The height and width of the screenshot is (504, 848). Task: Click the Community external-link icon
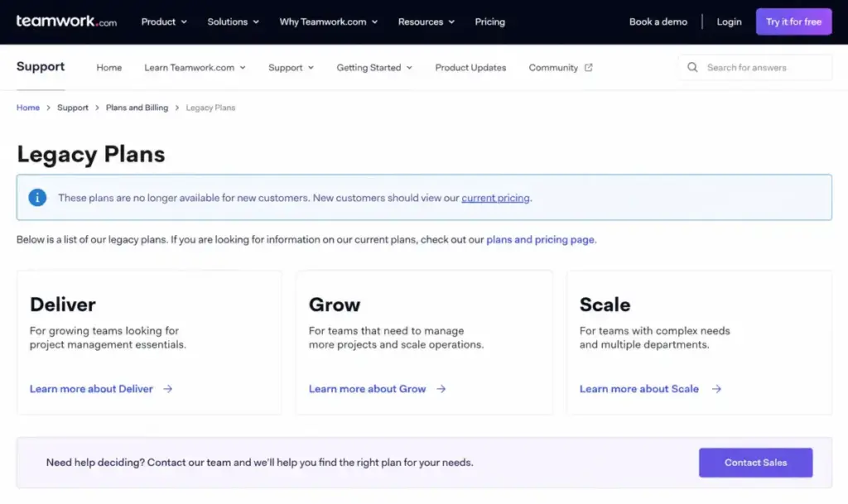tap(589, 68)
